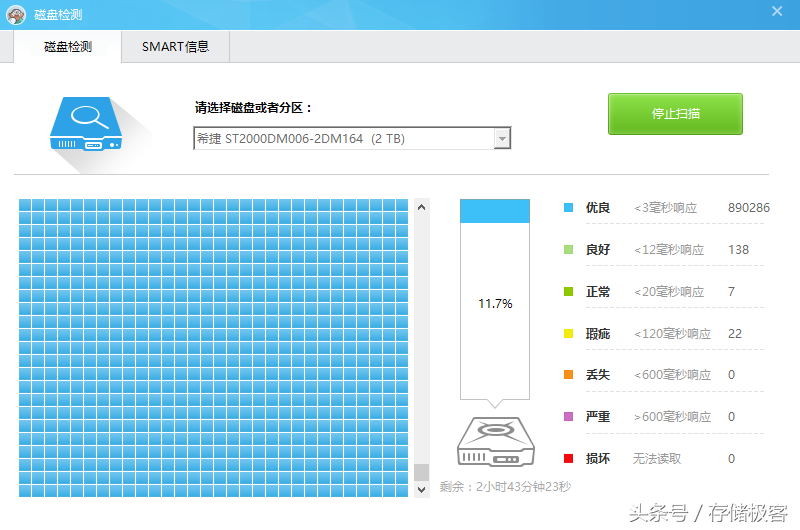Click the purple 严重 legend square
Screen dimensions: 800x530
point(568,416)
